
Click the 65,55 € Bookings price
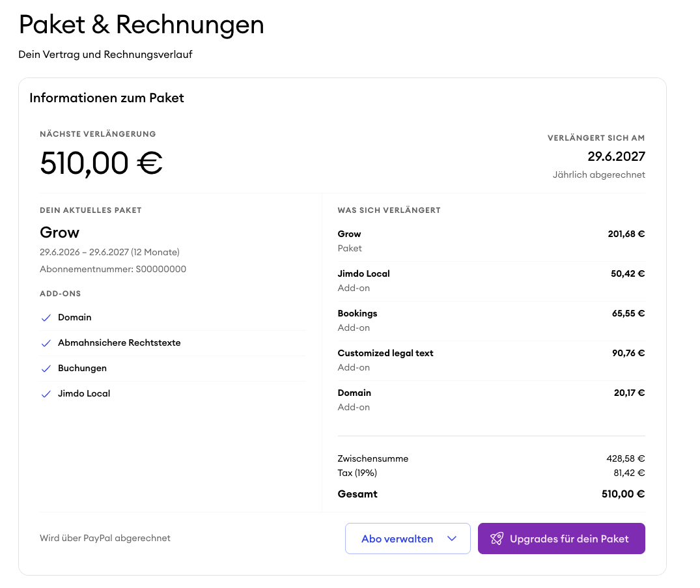click(628, 313)
